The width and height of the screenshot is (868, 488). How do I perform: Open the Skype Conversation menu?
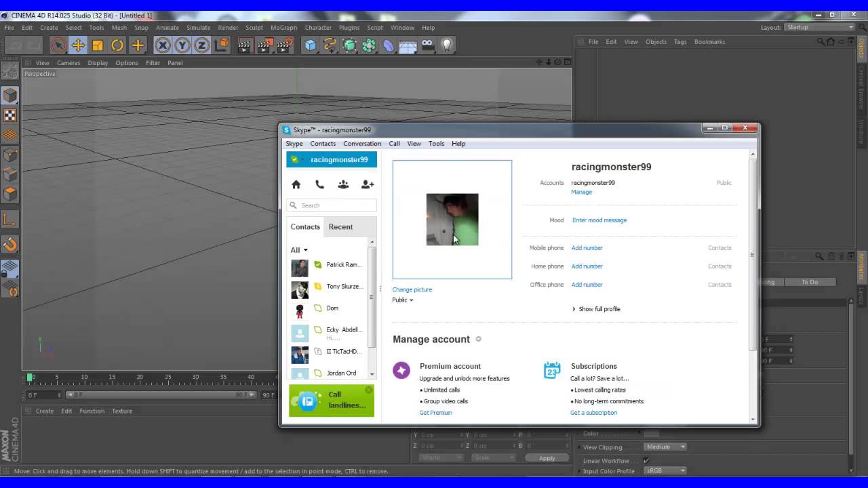click(x=362, y=144)
